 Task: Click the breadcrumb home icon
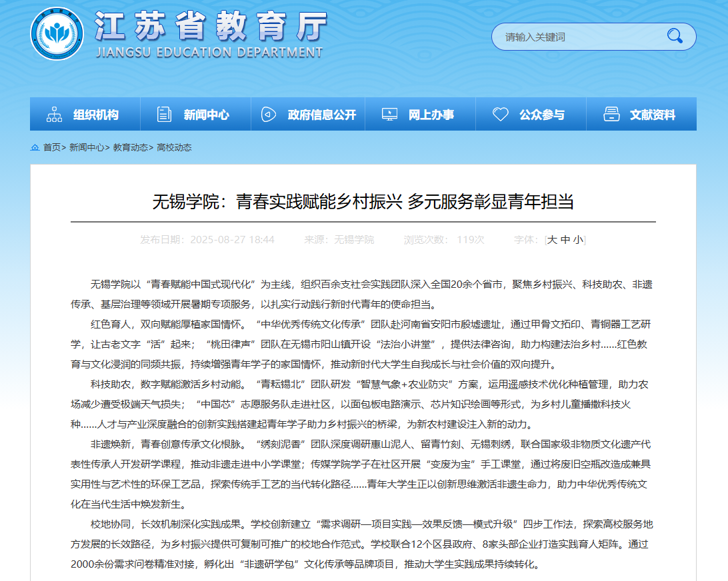coord(35,147)
